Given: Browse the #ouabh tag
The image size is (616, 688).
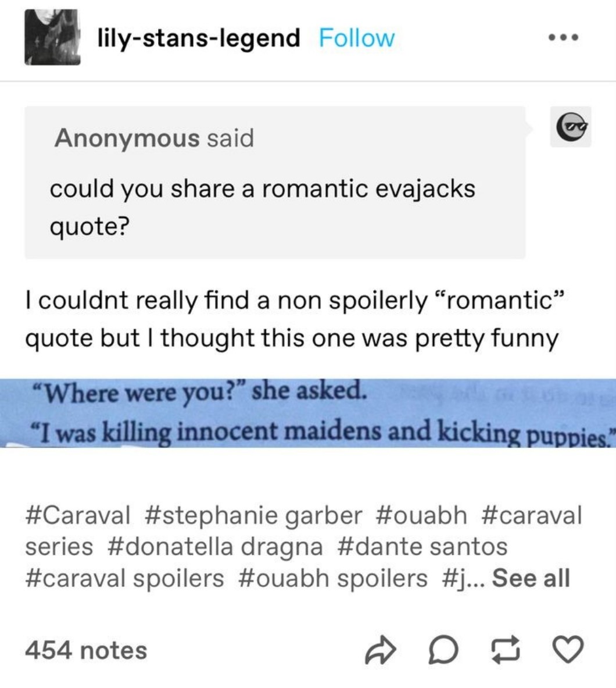Looking at the screenshot, I should click(x=421, y=515).
